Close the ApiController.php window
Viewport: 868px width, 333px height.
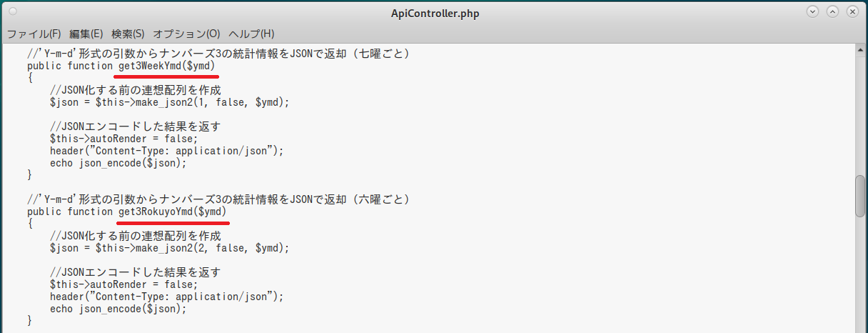pos(852,12)
